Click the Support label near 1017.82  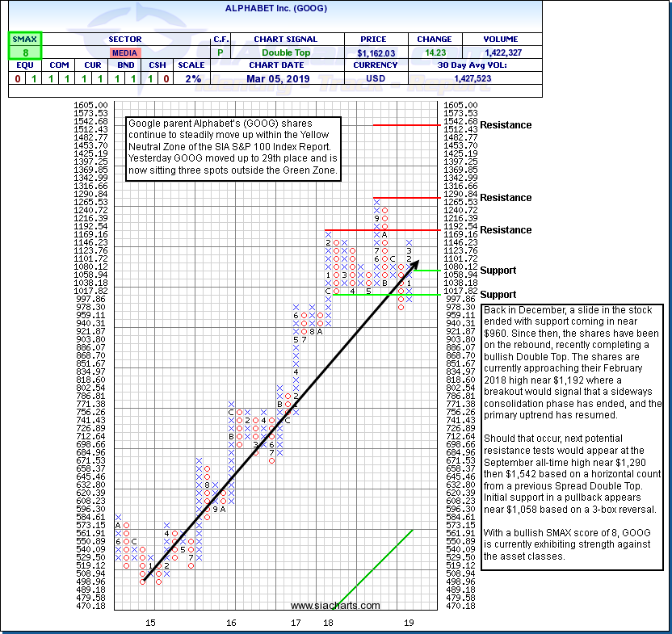[x=499, y=295]
